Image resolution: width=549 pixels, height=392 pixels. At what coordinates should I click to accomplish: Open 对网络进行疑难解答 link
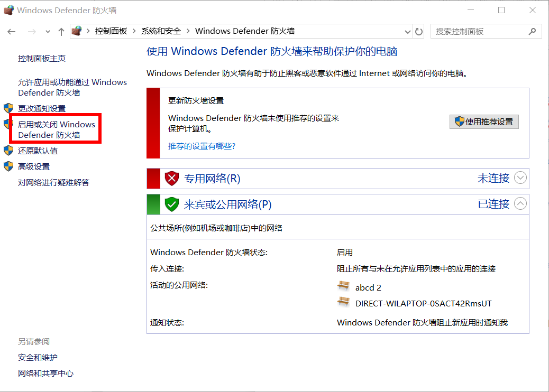[x=53, y=183]
